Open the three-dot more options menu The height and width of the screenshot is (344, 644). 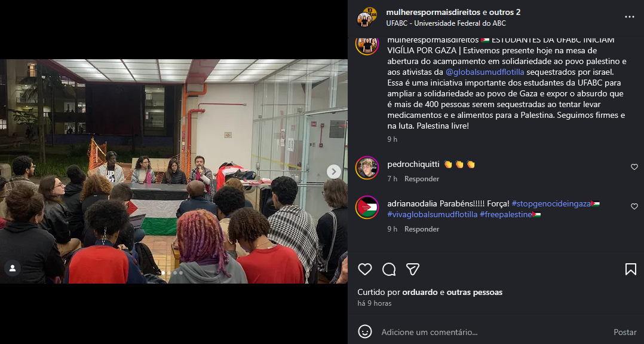[x=630, y=17]
